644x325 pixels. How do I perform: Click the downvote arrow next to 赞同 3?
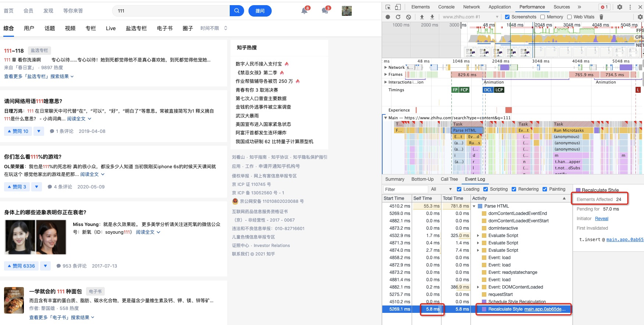pyautogui.click(x=36, y=187)
